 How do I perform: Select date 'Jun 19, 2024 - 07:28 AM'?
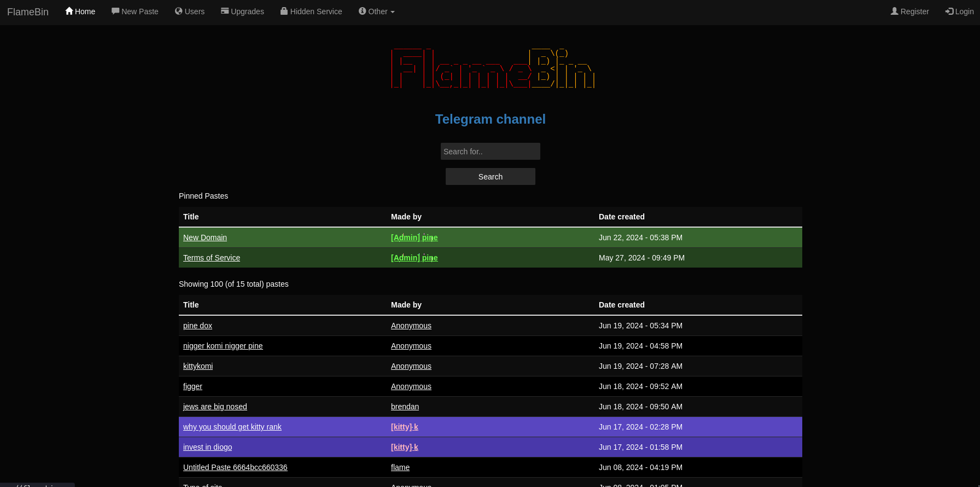click(640, 366)
